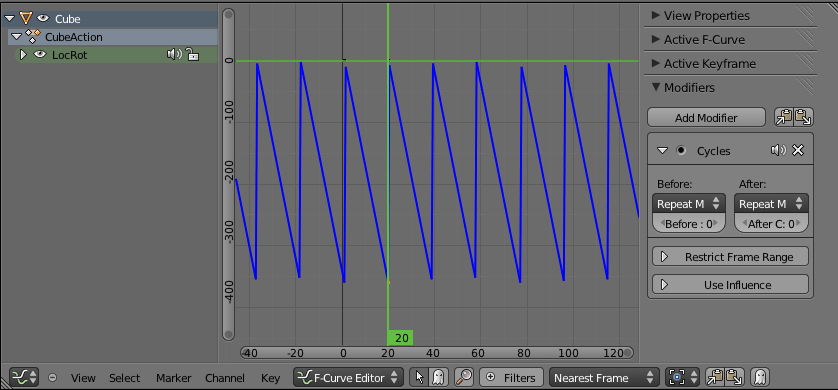Click the top handle of vertical scrollbar
838x390 pixels.
coord(228,14)
